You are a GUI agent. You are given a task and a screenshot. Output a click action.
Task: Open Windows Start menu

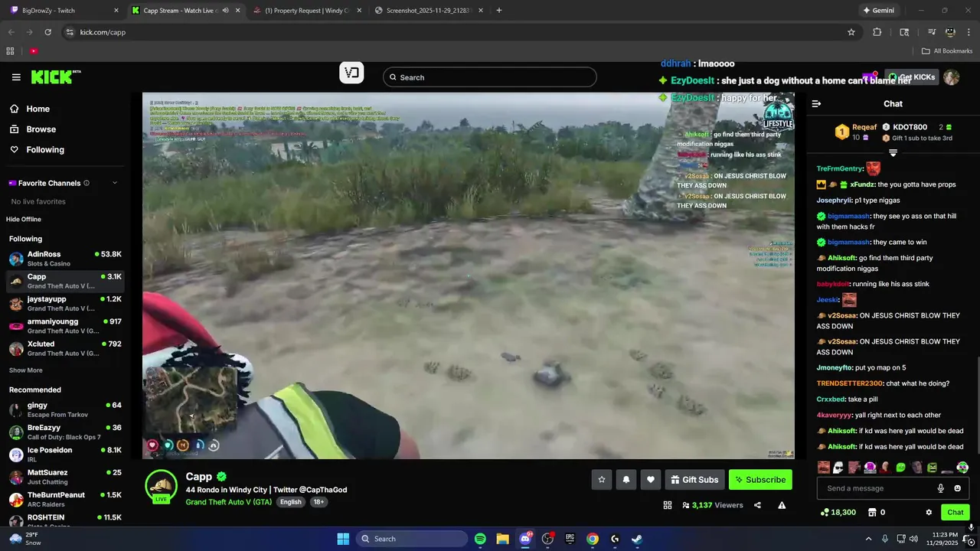pyautogui.click(x=343, y=539)
